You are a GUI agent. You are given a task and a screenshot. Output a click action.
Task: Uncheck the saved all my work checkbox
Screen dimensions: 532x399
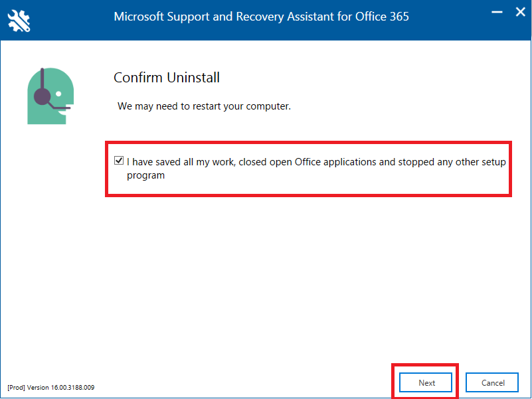coord(119,160)
